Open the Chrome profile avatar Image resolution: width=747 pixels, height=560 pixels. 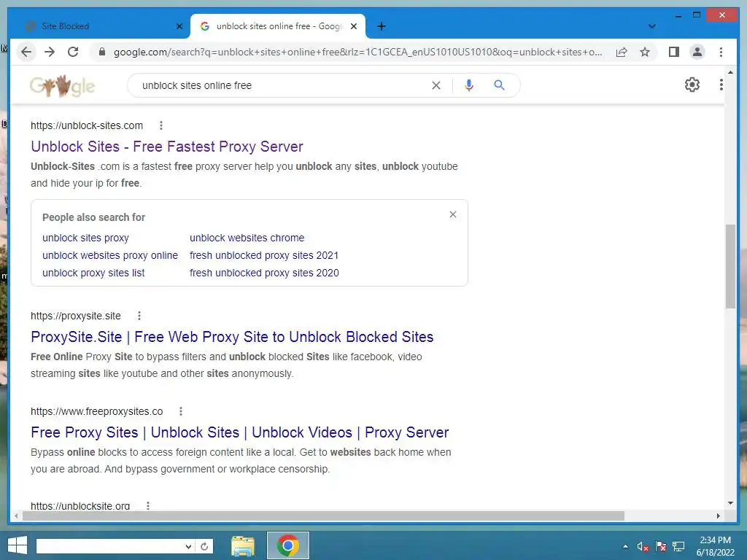pos(697,52)
